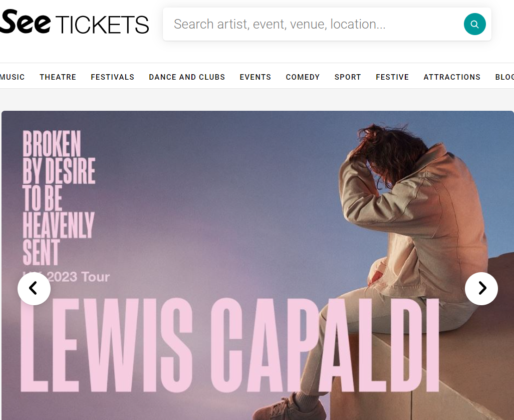Browse the Comedy category
The image size is (514, 420).
click(303, 77)
